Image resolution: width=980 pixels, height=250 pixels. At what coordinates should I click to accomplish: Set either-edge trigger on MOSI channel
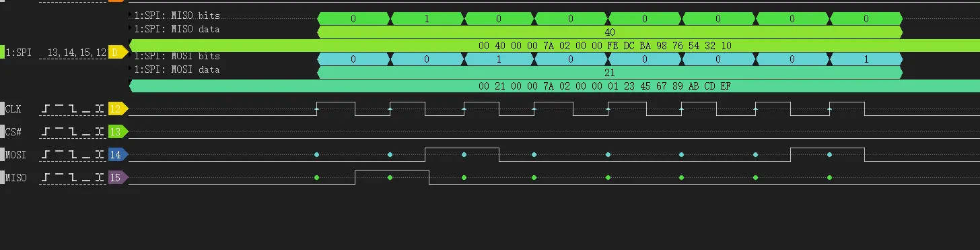coord(99,155)
